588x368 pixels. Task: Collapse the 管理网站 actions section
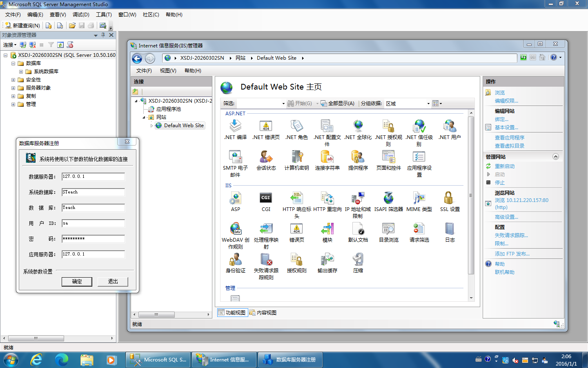coord(555,157)
